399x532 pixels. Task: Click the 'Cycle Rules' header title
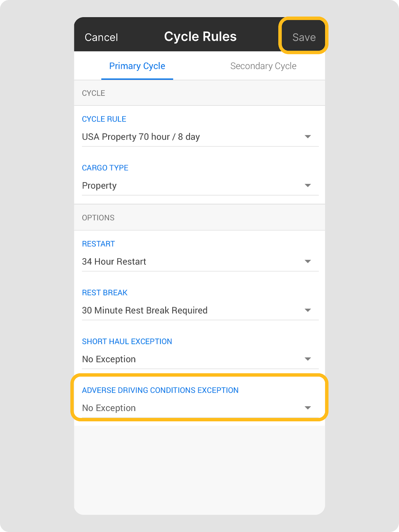(x=200, y=37)
